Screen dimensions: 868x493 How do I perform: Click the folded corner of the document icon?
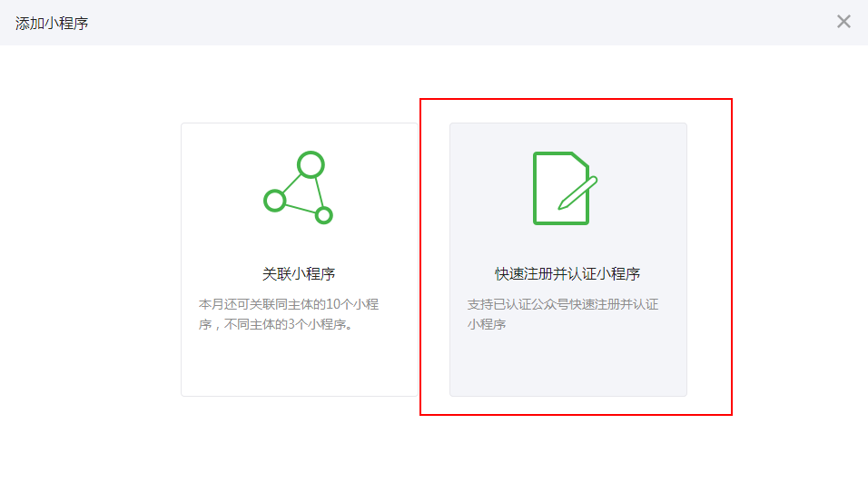click(x=581, y=160)
